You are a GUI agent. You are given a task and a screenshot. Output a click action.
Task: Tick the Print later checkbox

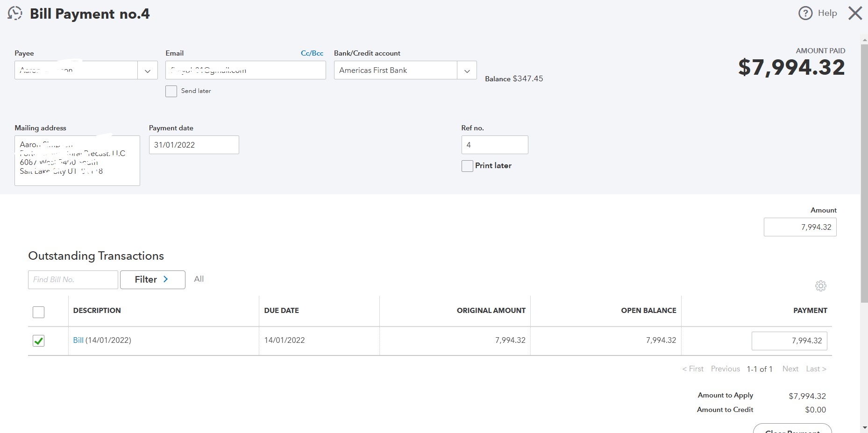(x=467, y=166)
